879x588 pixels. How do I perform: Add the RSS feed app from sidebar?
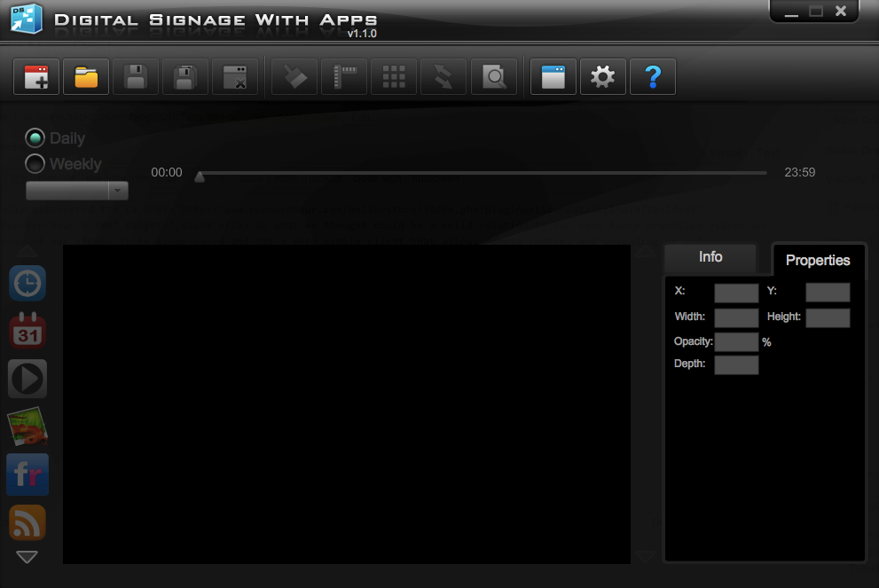point(27,522)
